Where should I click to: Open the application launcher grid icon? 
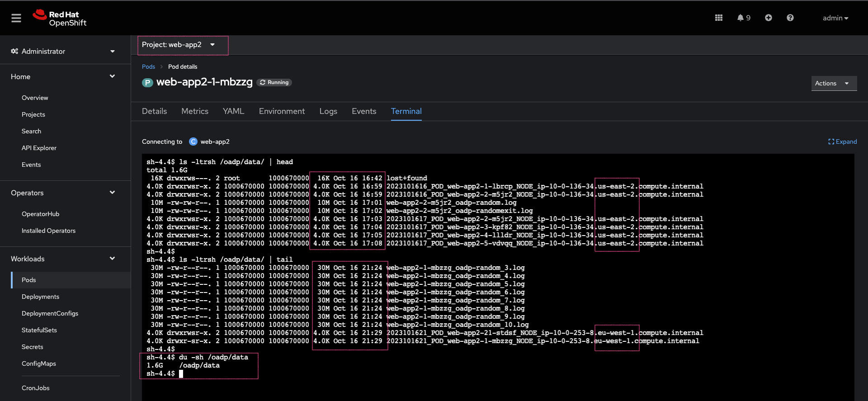point(719,18)
